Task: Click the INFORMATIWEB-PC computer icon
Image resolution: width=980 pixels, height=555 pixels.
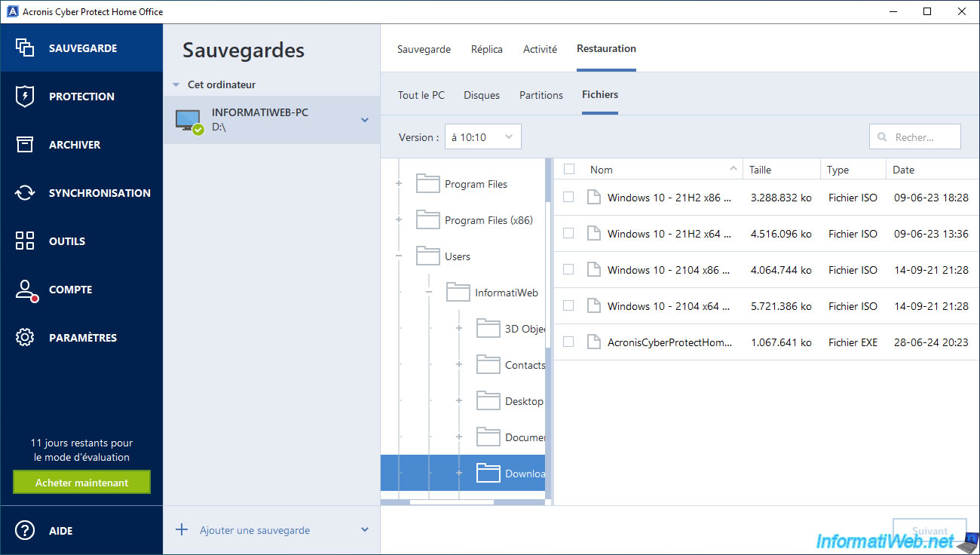Action: pyautogui.click(x=188, y=121)
